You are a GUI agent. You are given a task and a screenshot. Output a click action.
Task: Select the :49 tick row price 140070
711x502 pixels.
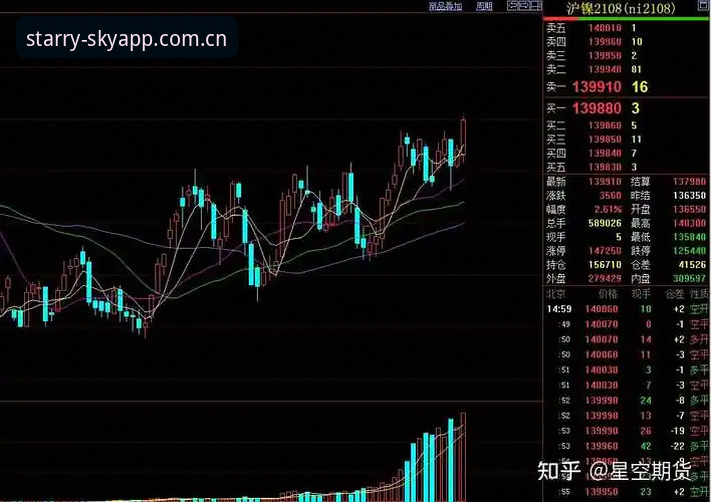(601, 325)
